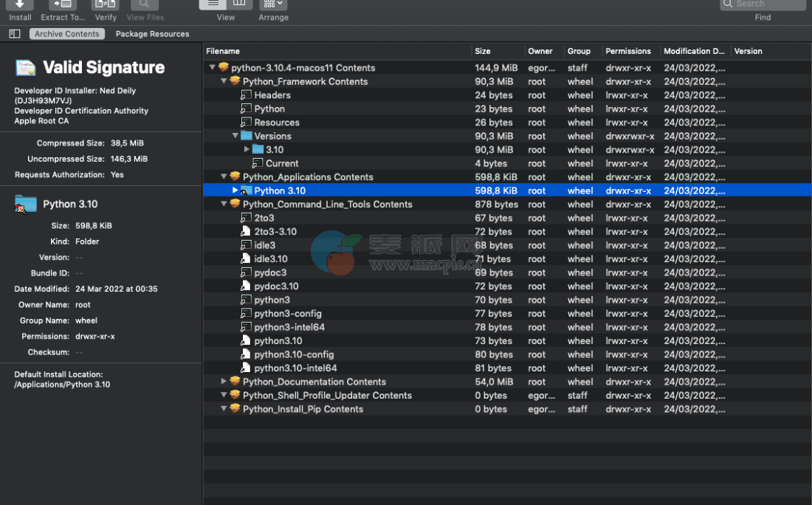Click the Versions folder icon
The image size is (812, 505).
point(246,136)
